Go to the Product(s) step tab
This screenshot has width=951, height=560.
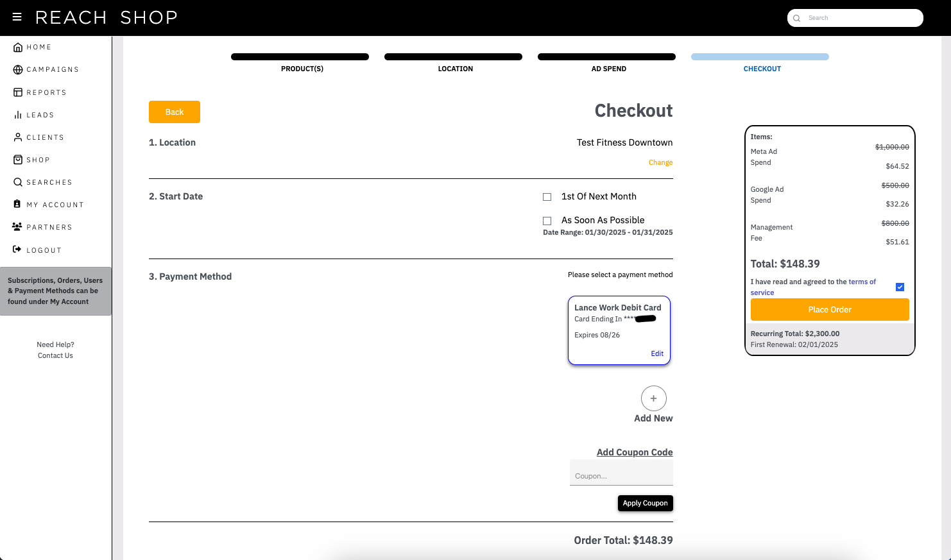tap(300, 62)
